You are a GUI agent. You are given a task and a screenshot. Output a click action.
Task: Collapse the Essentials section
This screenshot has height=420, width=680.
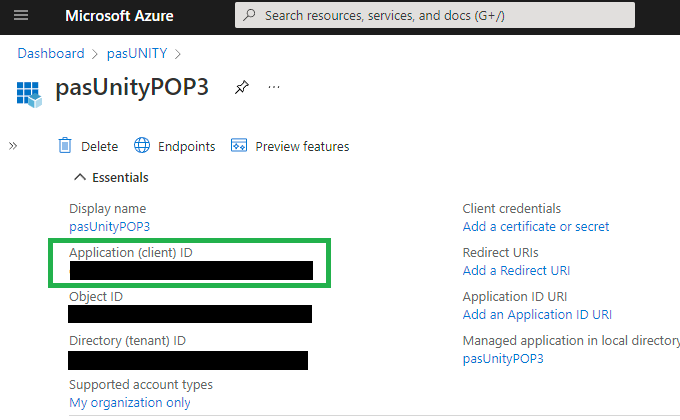pyautogui.click(x=80, y=177)
